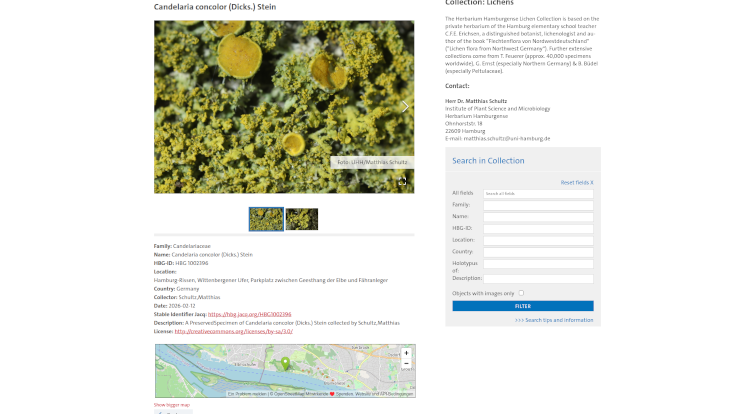Focus the Holotypus of input field
Viewport: 733px width, 414px height.
(x=538, y=264)
